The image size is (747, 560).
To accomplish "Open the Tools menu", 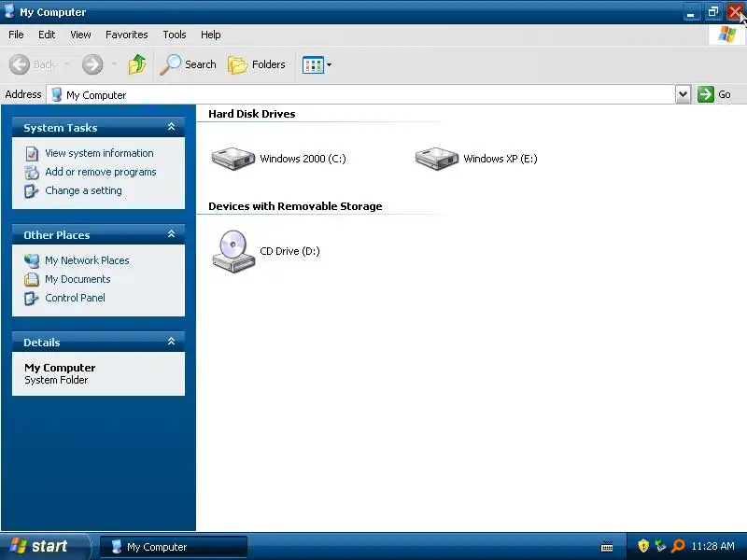I will coord(175,35).
